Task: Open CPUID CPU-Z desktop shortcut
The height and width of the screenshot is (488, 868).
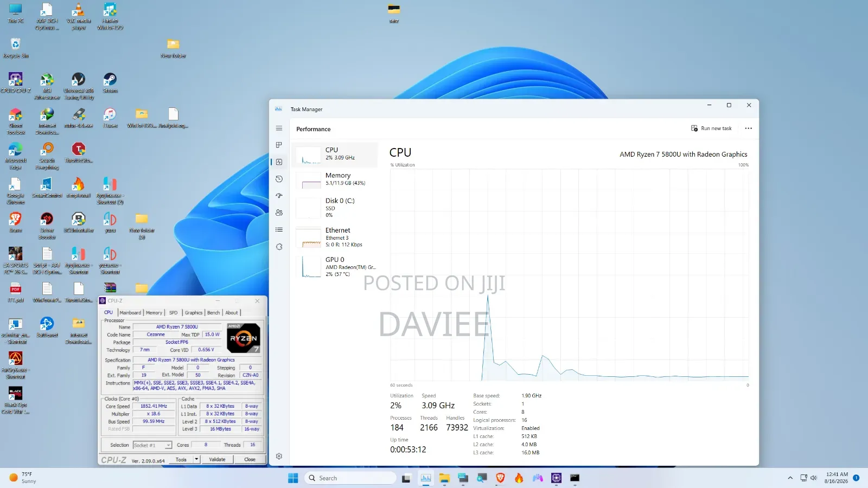Action: [x=15, y=83]
